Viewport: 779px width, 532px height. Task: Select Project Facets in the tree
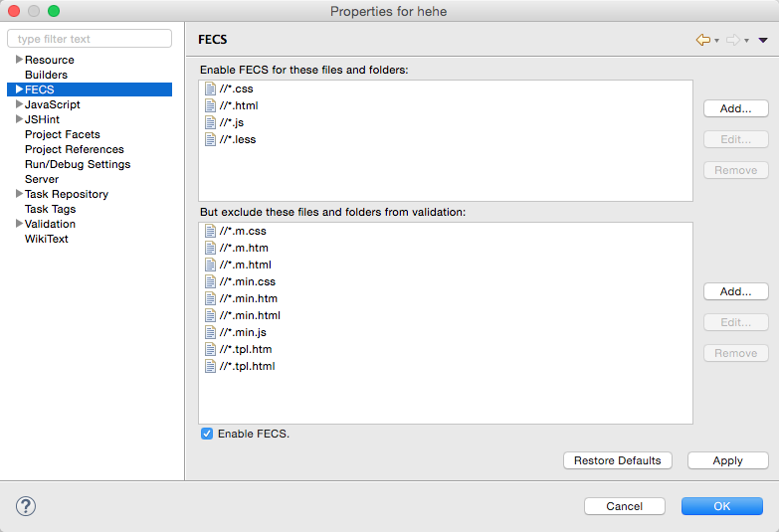tap(63, 134)
